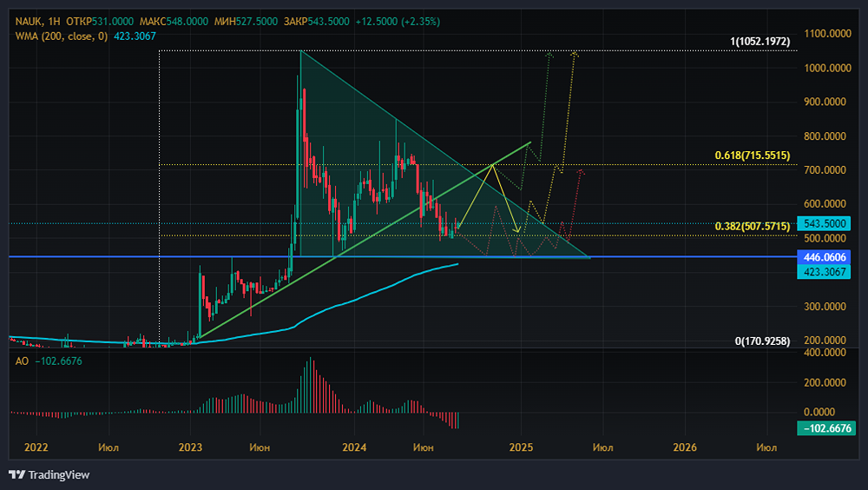Click the 1(1052.1972) Fibonacci level label
This screenshot has width=868, height=490.
(x=760, y=42)
